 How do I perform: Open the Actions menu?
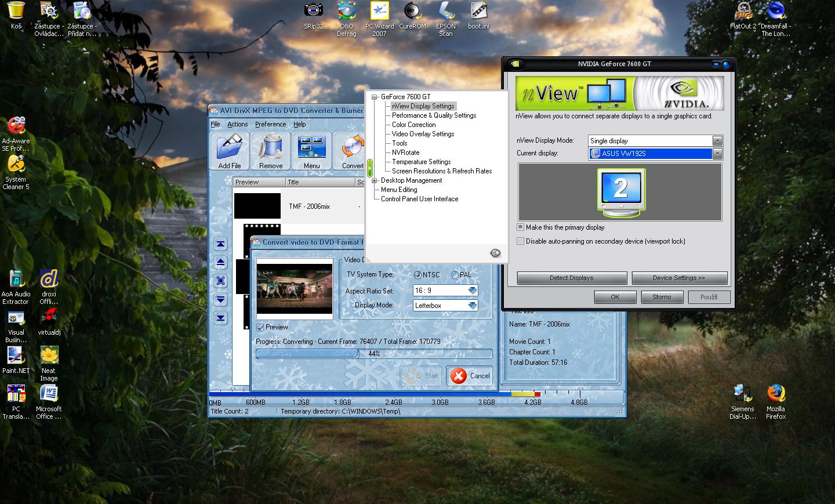pos(238,124)
